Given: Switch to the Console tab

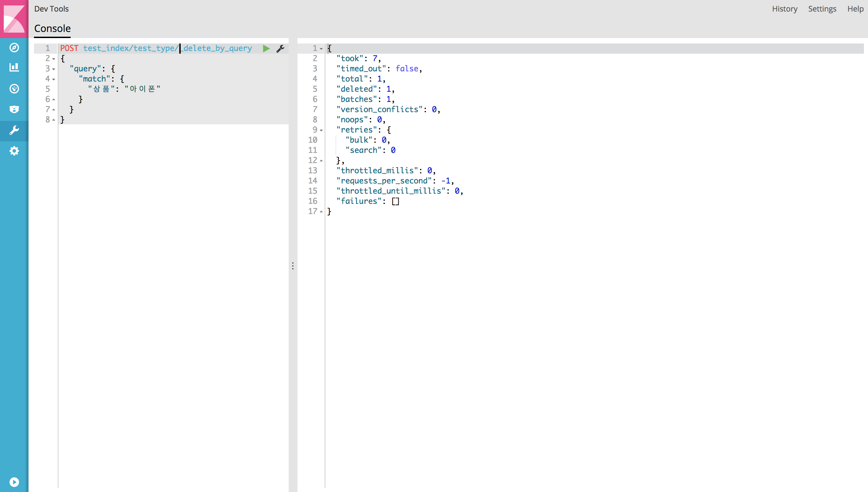Looking at the screenshot, I should coord(52,29).
